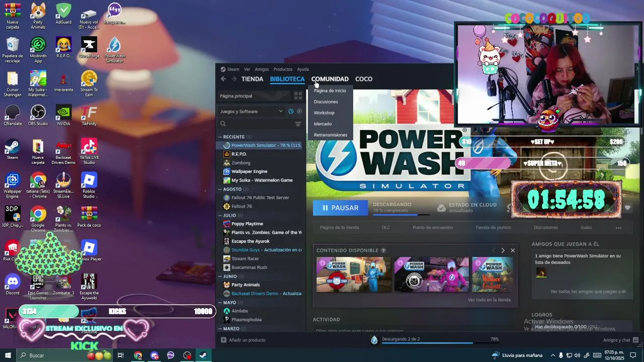Image resolution: width=644 pixels, height=362 pixels.
Task: Open OBS Studio desktop icon
Action: click(x=38, y=116)
